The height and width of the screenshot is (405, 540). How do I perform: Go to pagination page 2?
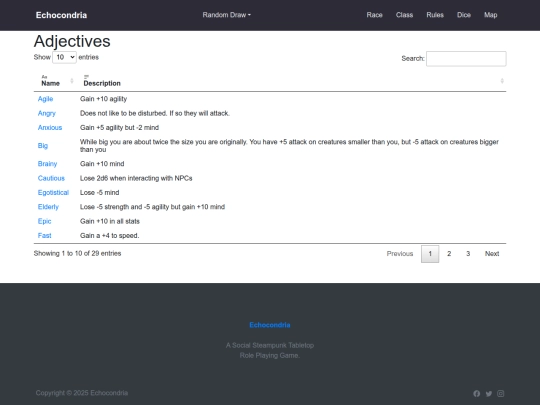[449, 254]
